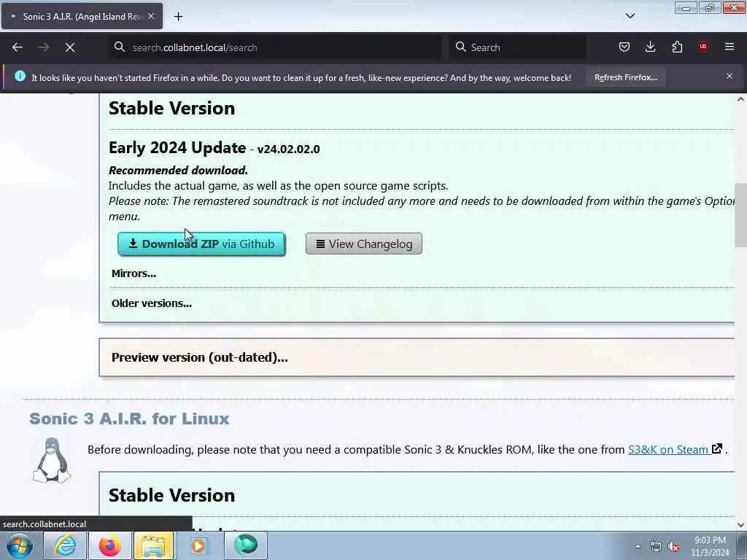The height and width of the screenshot is (560, 747).
Task: Show hidden system tray icons
Action: coord(638,546)
